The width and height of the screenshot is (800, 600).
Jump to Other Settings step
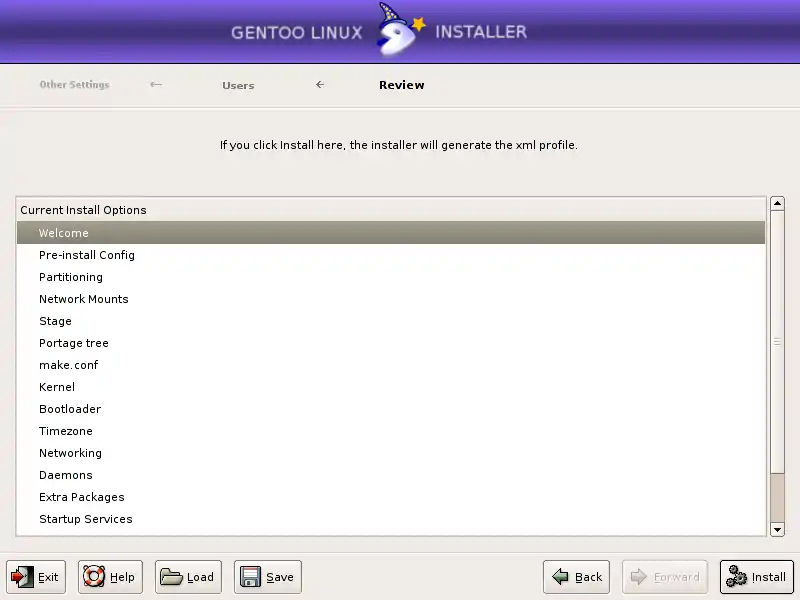pyautogui.click(x=74, y=85)
